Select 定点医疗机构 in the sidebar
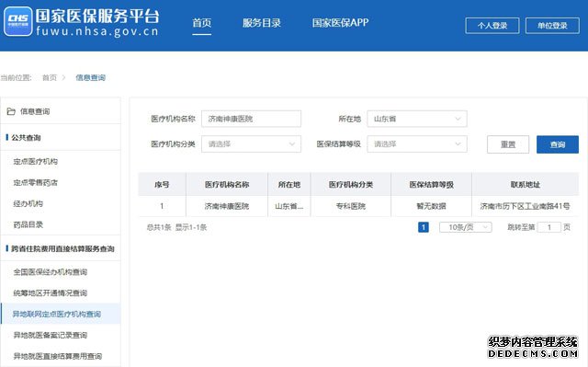Viewport: 588px width, 367px height. [36, 161]
